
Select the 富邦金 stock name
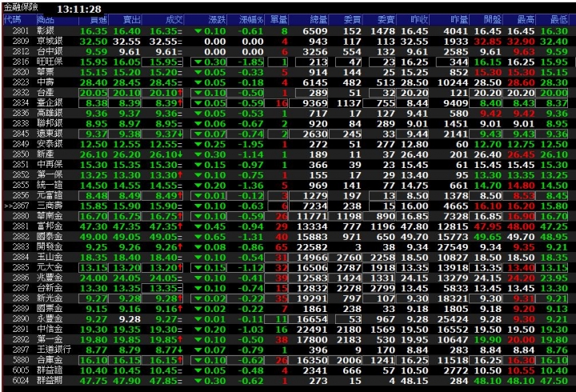tap(50, 226)
